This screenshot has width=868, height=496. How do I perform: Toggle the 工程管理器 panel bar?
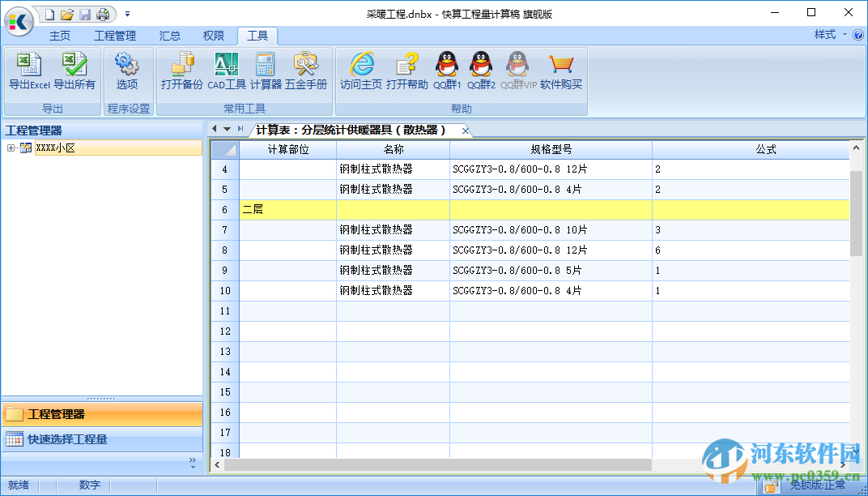pyautogui.click(x=103, y=414)
